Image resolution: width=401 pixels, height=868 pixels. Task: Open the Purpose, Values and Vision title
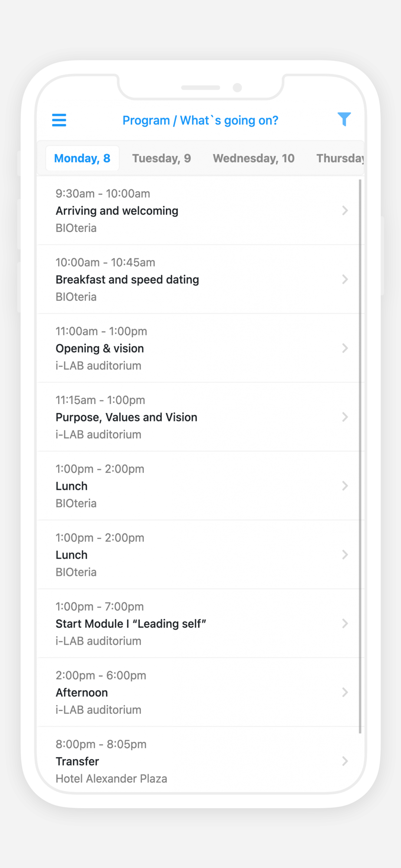click(x=126, y=418)
